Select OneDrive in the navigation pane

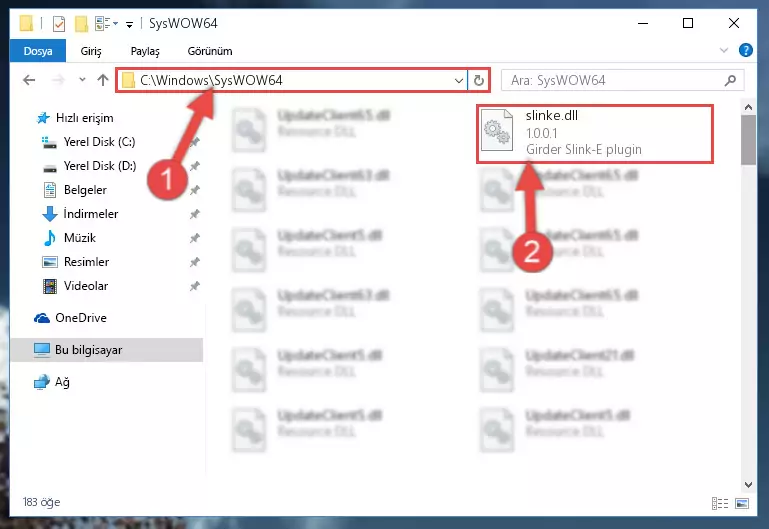pyautogui.click(x=80, y=318)
